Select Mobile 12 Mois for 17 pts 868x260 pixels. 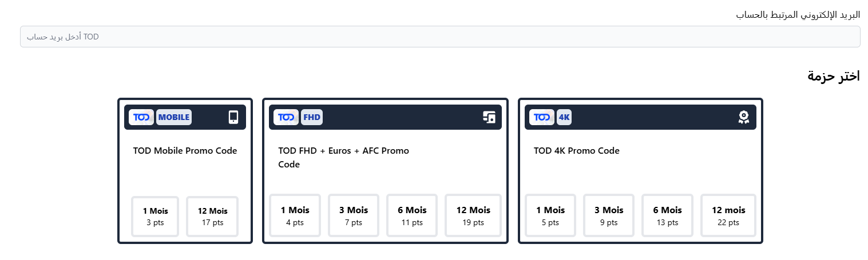pyautogui.click(x=212, y=216)
